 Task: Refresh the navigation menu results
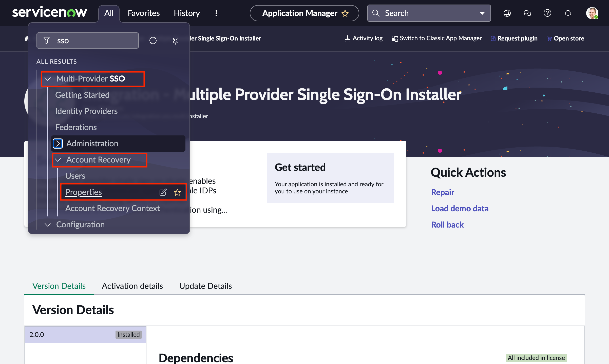pyautogui.click(x=153, y=41)
